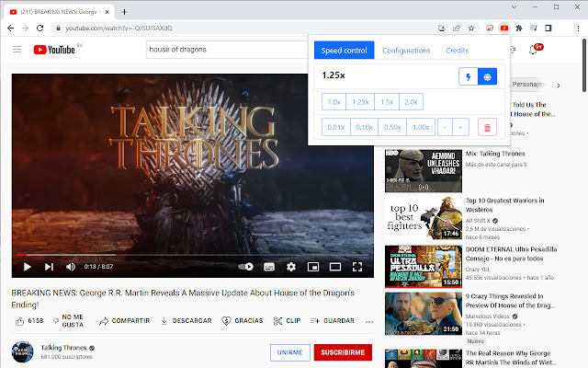This screenshot has height=368, width=588.
Task: Increase speed with the plus button
Action: point(460,127)
